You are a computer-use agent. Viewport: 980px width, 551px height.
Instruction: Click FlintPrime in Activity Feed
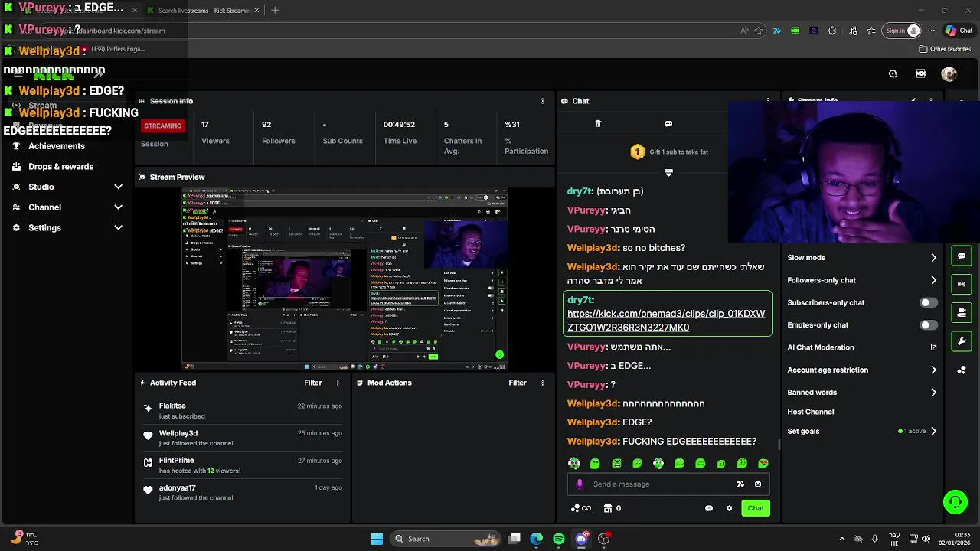(176, 461)
